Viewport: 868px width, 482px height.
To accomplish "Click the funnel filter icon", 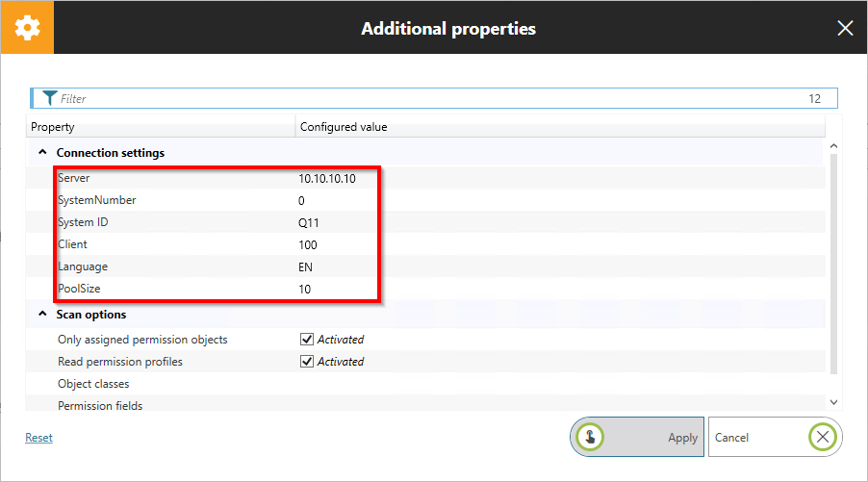I will click(50, 98).
